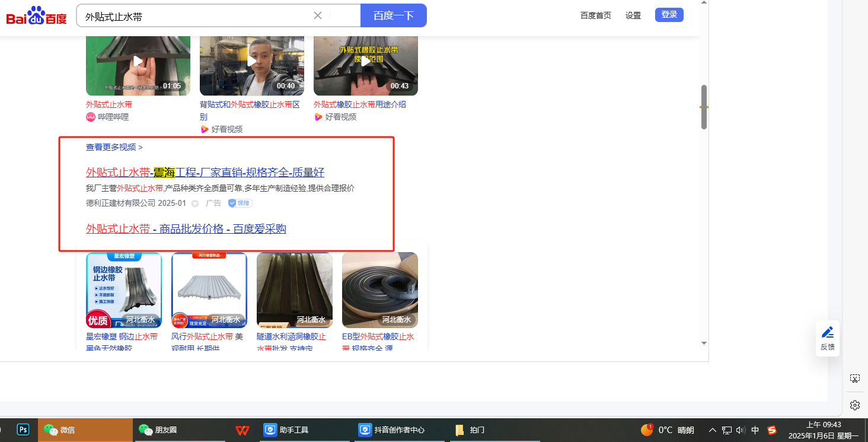Open the 星宏橡塑 钢边橡胶止水带 product image

tap(124, 290)
